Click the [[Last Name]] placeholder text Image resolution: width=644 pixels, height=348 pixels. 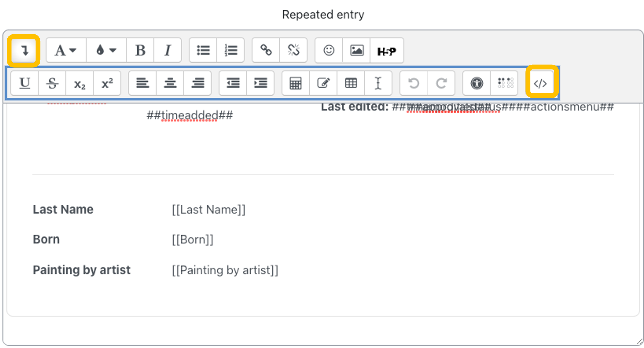pos(208,210)
